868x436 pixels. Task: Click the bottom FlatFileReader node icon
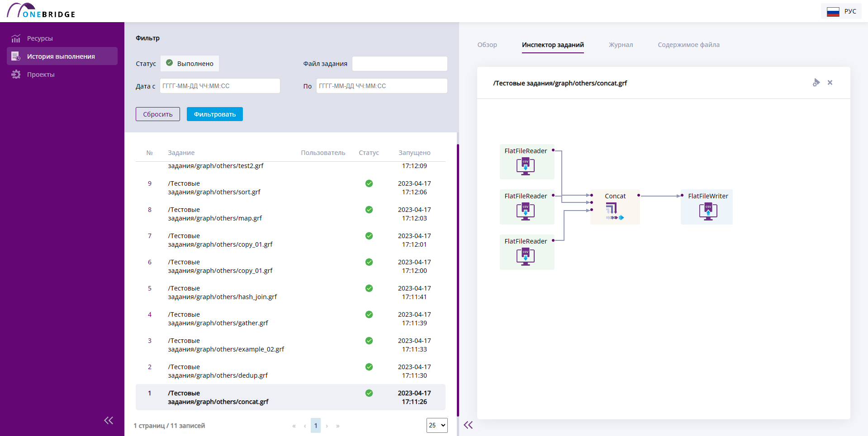[x=525, y=257]
